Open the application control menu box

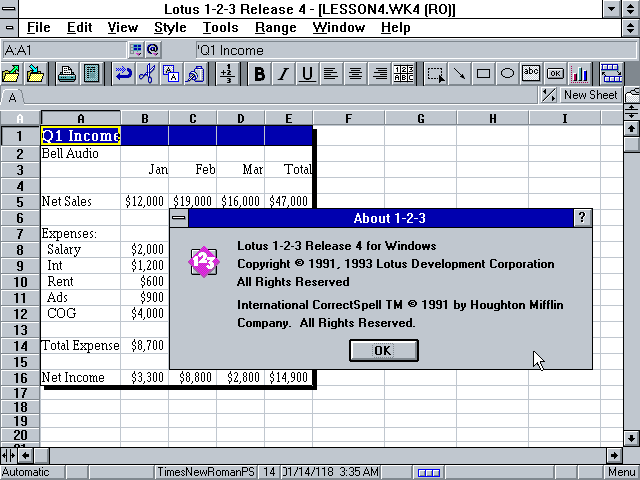(x=9, y=9)
